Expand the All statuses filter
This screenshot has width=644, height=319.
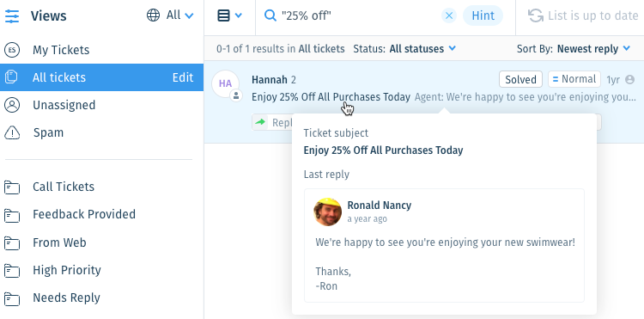422,49
